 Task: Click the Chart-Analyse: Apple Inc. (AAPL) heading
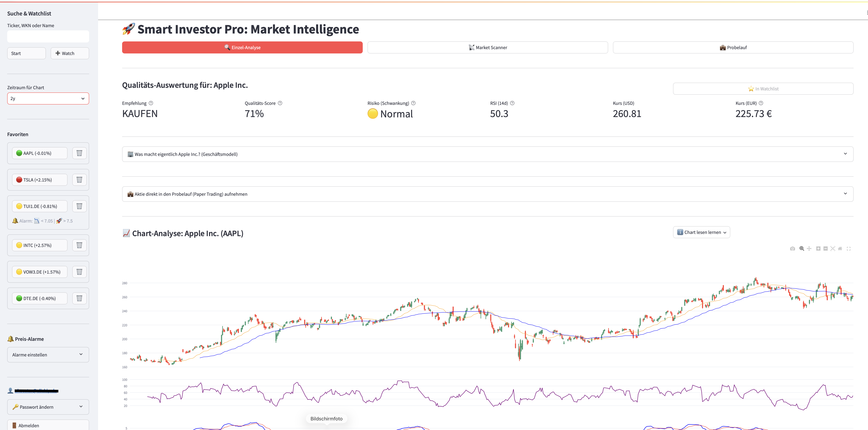tap(183, 233)
